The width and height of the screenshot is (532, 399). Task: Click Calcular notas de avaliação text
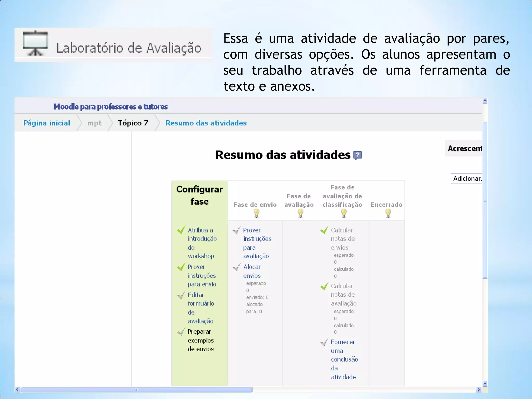[343, 295]
